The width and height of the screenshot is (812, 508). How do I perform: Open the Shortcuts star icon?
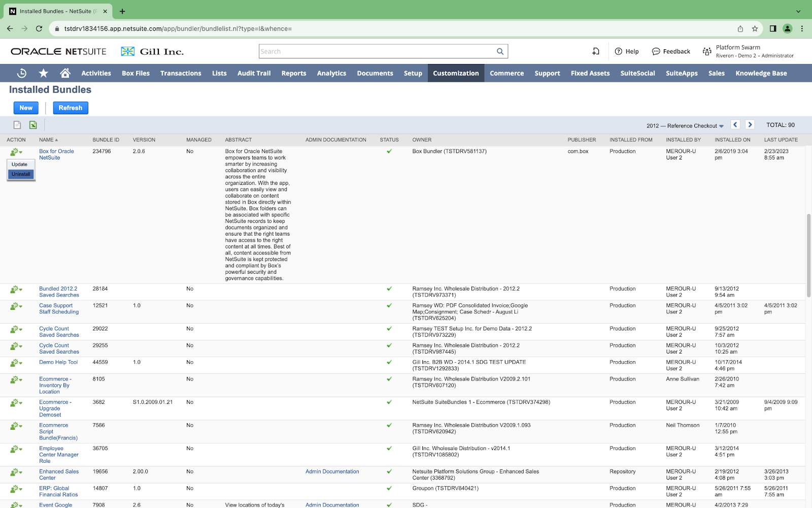click(x=44, y=73)
